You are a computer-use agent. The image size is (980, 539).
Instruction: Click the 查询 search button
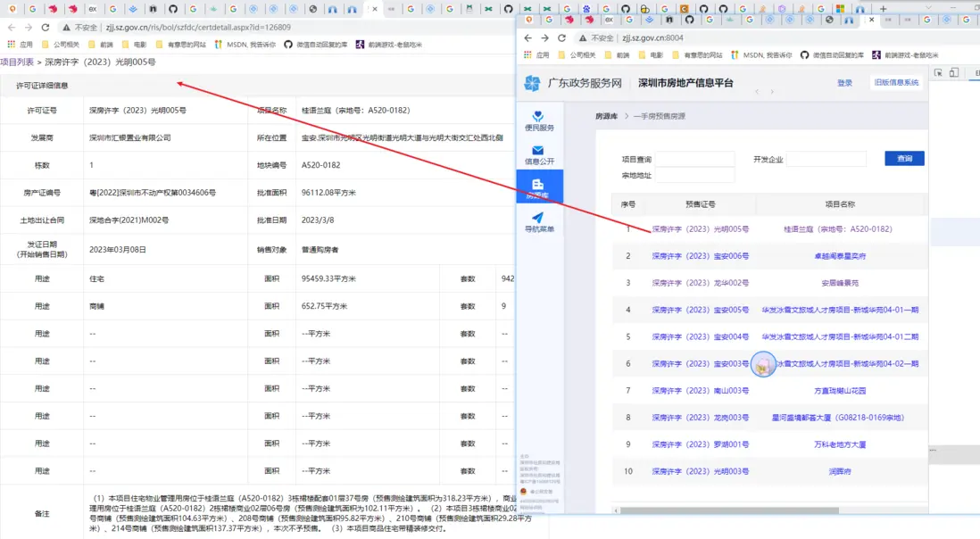[904, 159]
